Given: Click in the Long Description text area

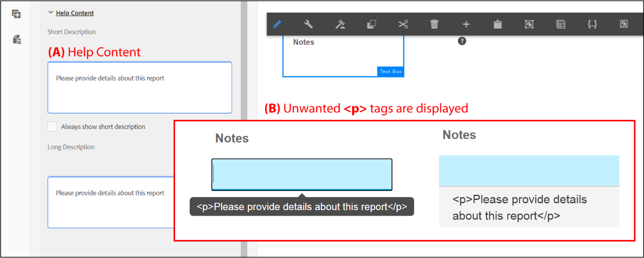Looking at the screenshot, I should coord(111,203).
